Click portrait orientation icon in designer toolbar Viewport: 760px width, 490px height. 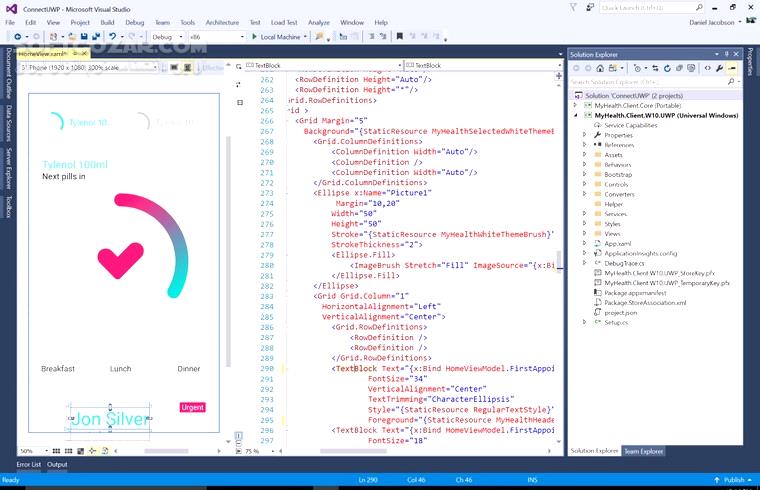pyautogui.click(x=188, y=68)
